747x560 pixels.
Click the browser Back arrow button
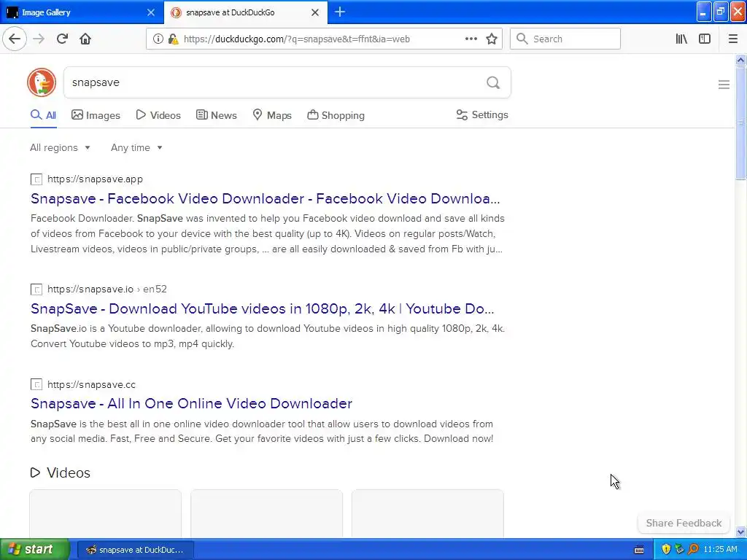pyautogui.click(x=15, y=39)
